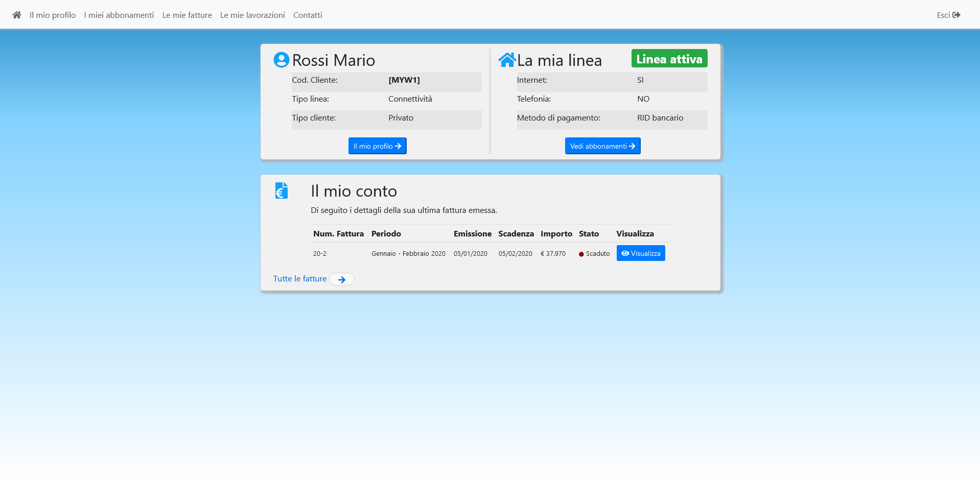Open the Contatti page from navbar
The width and height of the screenshot is (980, 478).
308,15
